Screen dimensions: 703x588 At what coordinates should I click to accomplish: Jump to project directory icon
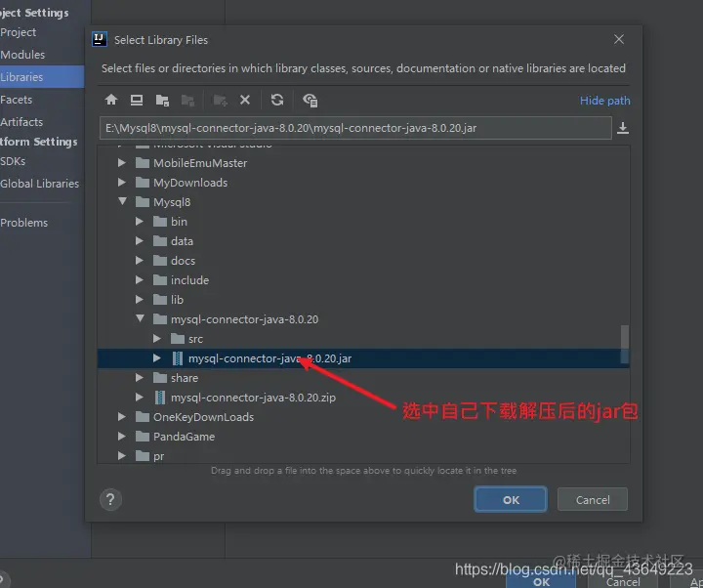162,100
